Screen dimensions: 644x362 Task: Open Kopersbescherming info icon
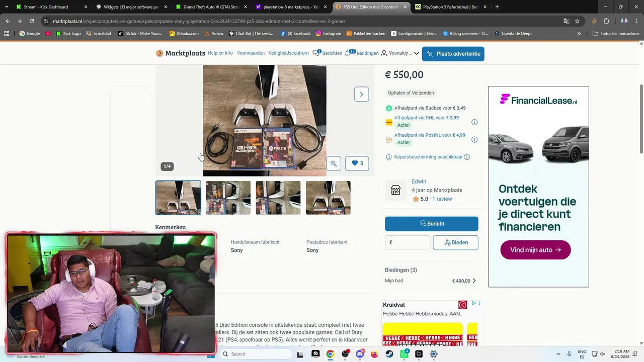(467, 157)
